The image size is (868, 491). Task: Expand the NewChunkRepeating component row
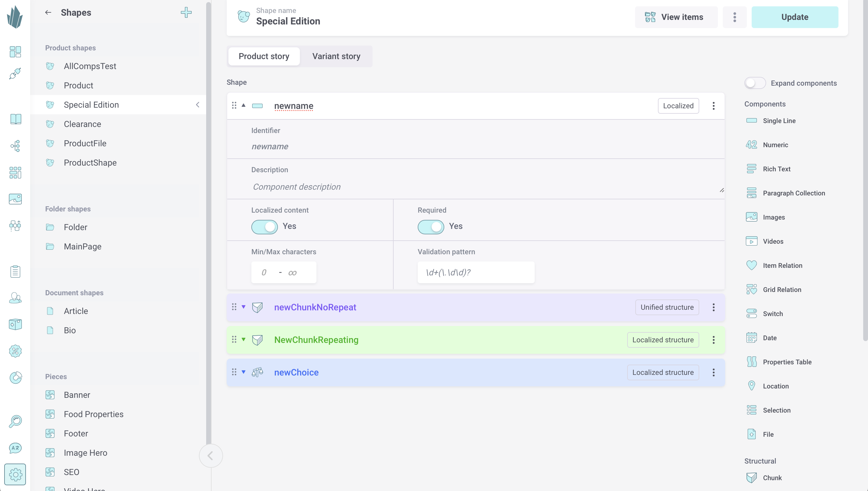coord(243,340)
